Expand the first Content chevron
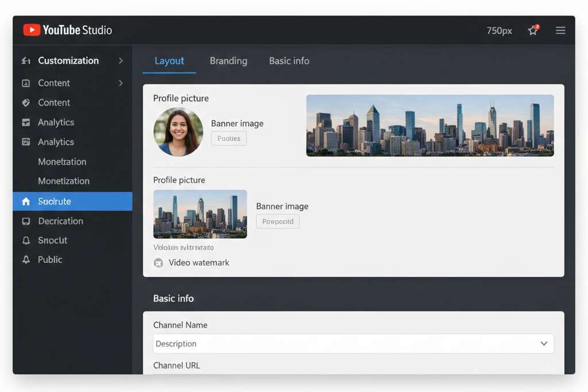Viewport: 588px width, 392px height. click(121, 83)
